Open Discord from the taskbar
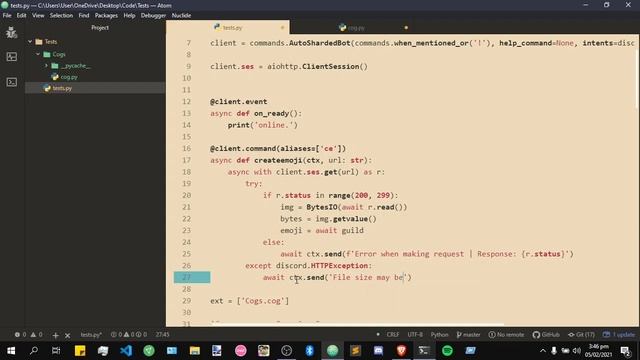640x360 pixels. point(378,351)
